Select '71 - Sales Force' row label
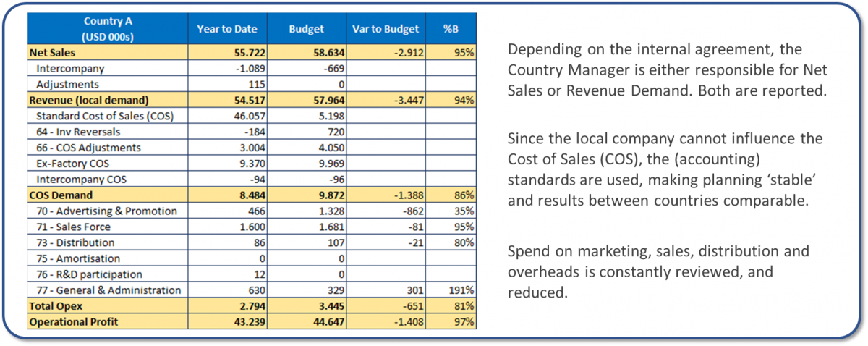868x346 pixels. pyautogui.click(x=74, y=227)
